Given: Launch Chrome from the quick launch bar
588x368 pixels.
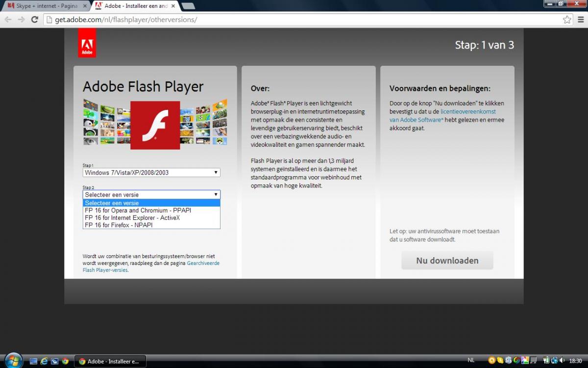Looking at the screenshot, I should 65,361.
